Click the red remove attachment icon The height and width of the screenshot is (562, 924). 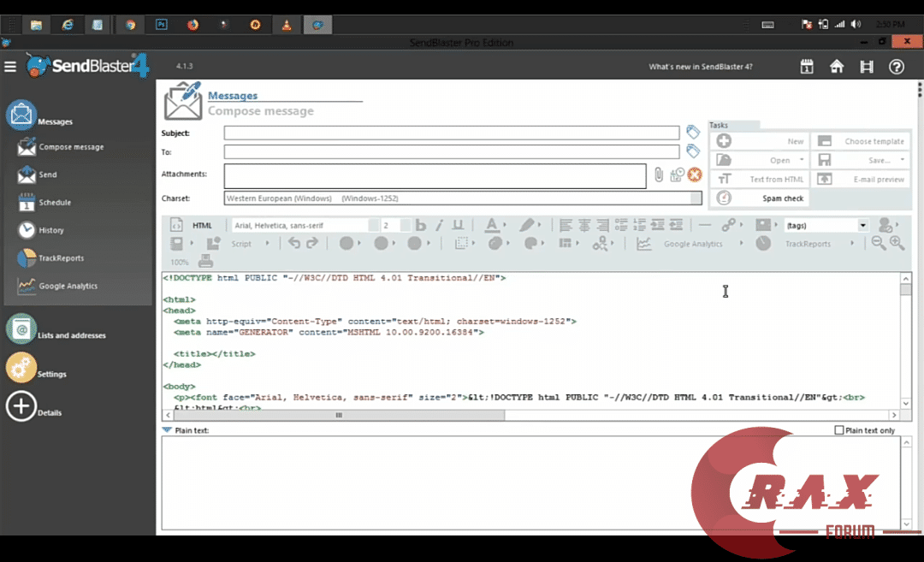pos(695,175)
